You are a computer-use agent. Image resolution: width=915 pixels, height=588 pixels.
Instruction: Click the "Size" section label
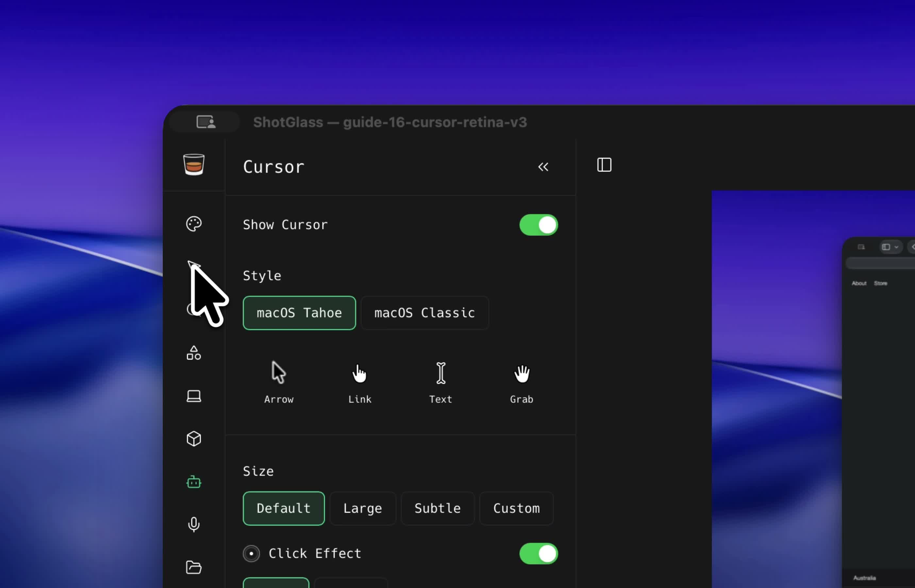(x=258, y=471)
